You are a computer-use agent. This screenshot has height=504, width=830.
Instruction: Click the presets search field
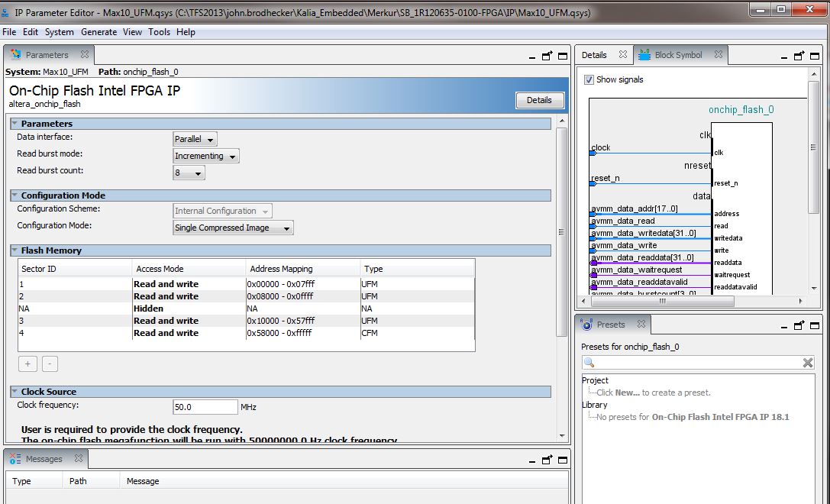coord(698,363)
